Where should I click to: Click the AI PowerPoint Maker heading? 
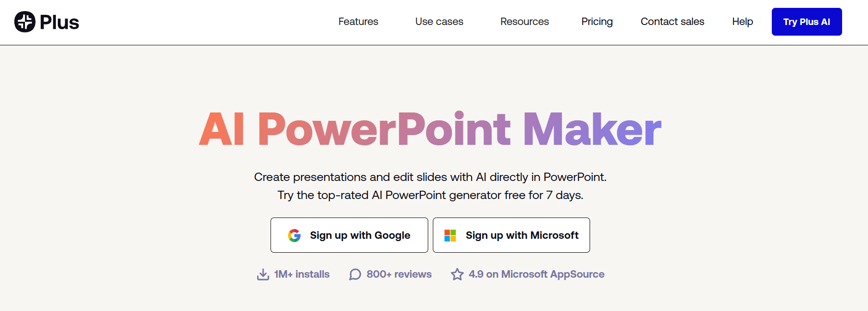pyautogui.click(x=430, y=130)
